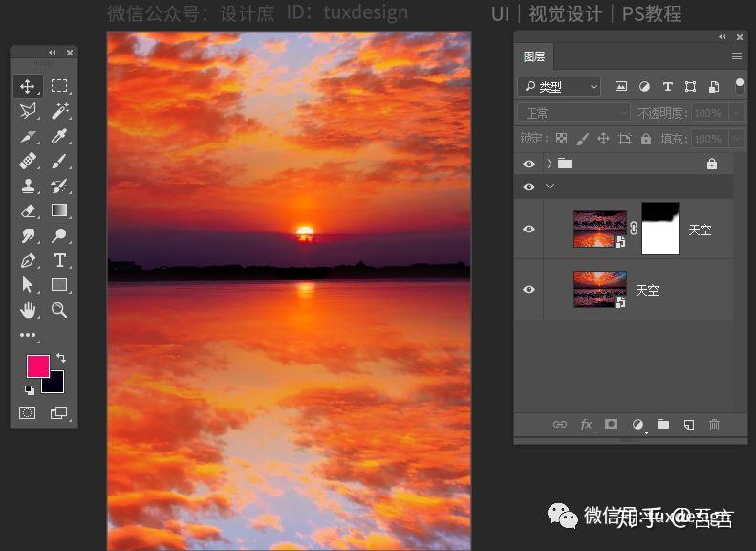
Task: Click the dark background color swatch
Action: click(x=57, y=386)
